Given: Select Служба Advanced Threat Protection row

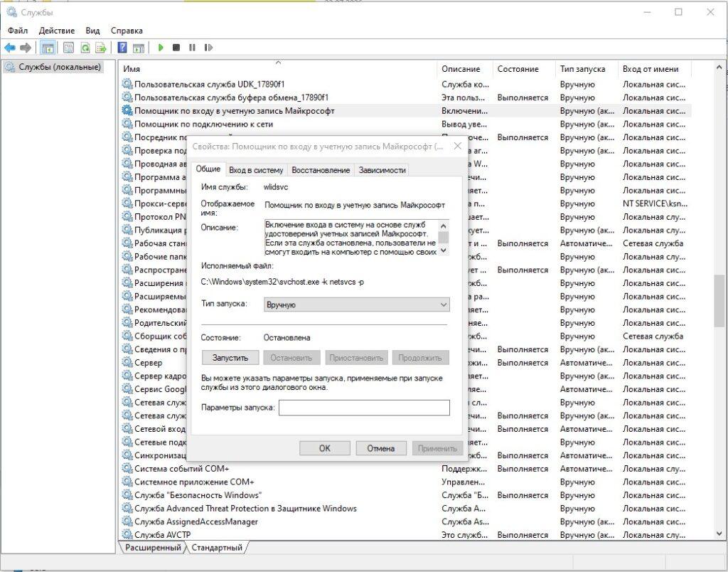Looking at the screenshot, I should tap(406, 508).
